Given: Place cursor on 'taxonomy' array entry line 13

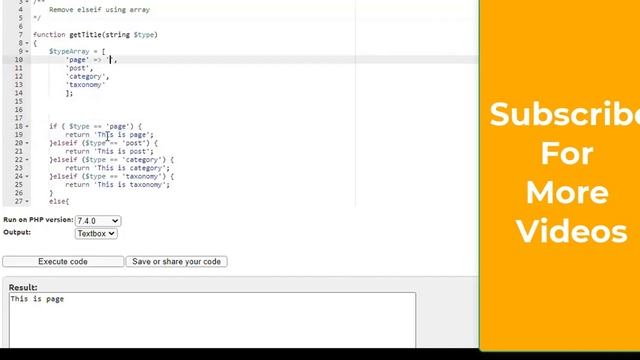Looking at the screenshot, I should (85, 85).
